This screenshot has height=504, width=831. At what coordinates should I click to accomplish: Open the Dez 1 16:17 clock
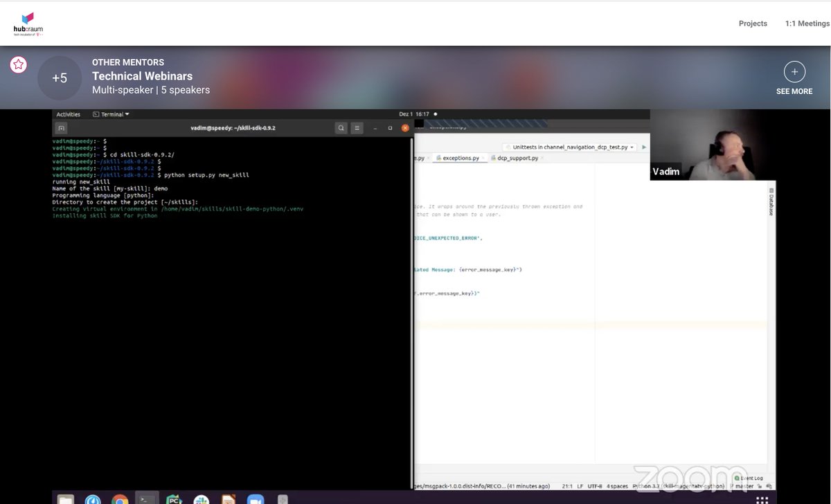414,114
